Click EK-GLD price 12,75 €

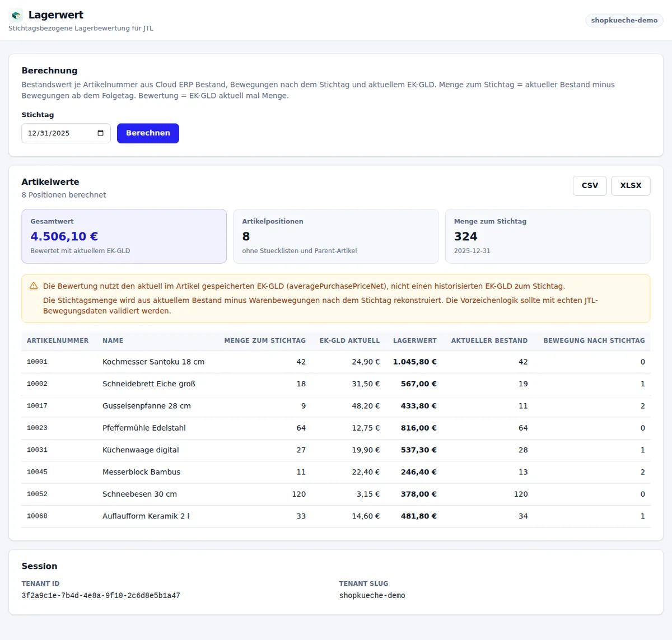pyautogui.click(x=366, y=428)
